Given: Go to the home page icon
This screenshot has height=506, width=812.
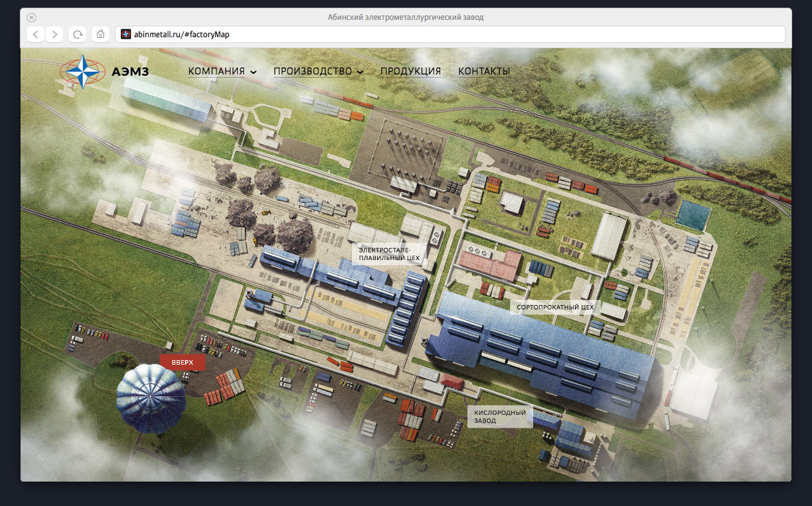Looking at the screenshot, I should [100, 34].
